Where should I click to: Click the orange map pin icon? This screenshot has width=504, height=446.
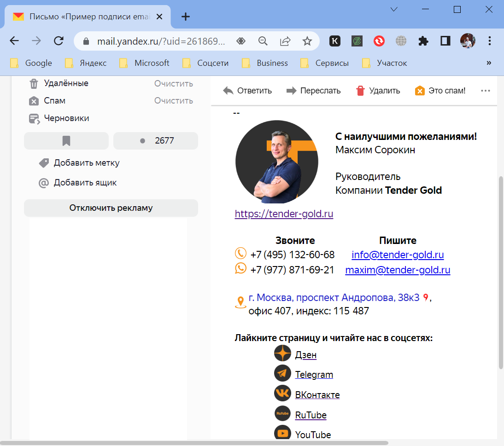pos(240,302)
